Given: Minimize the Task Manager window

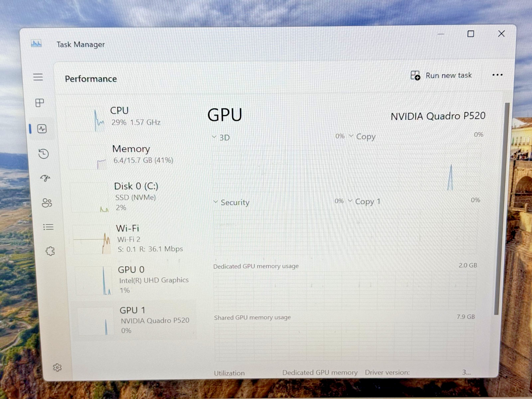Looking at the screenshot, I should 441,34.
